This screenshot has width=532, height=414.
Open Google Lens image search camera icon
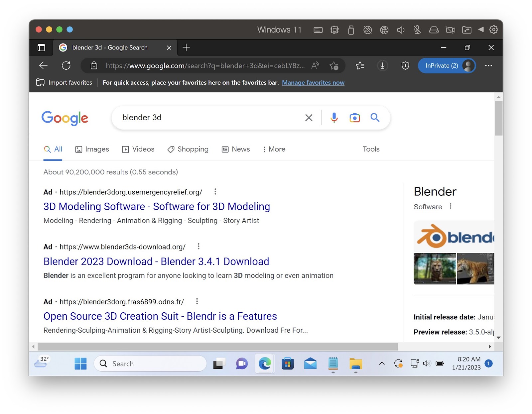coord(354,118)
